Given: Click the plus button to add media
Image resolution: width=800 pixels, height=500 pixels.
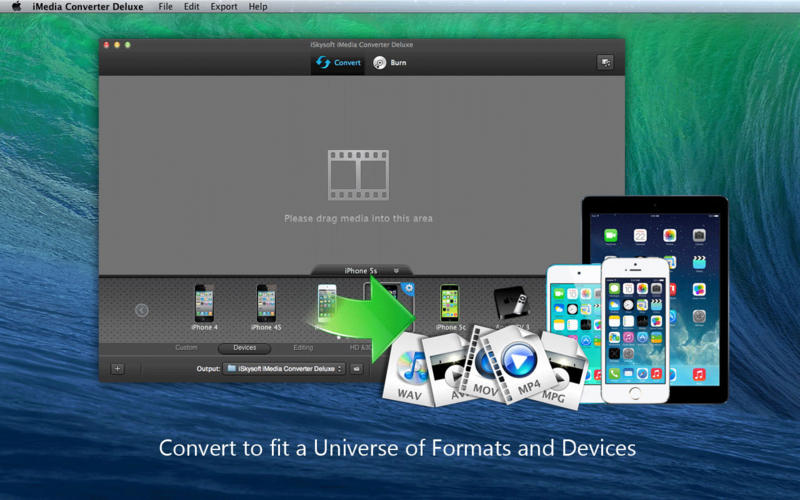Looking at the screenshot, I should pos(117,369).
